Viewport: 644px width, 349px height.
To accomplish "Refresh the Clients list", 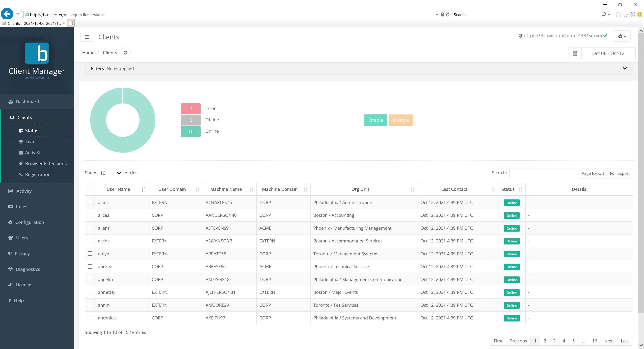I will coord(126,53).
